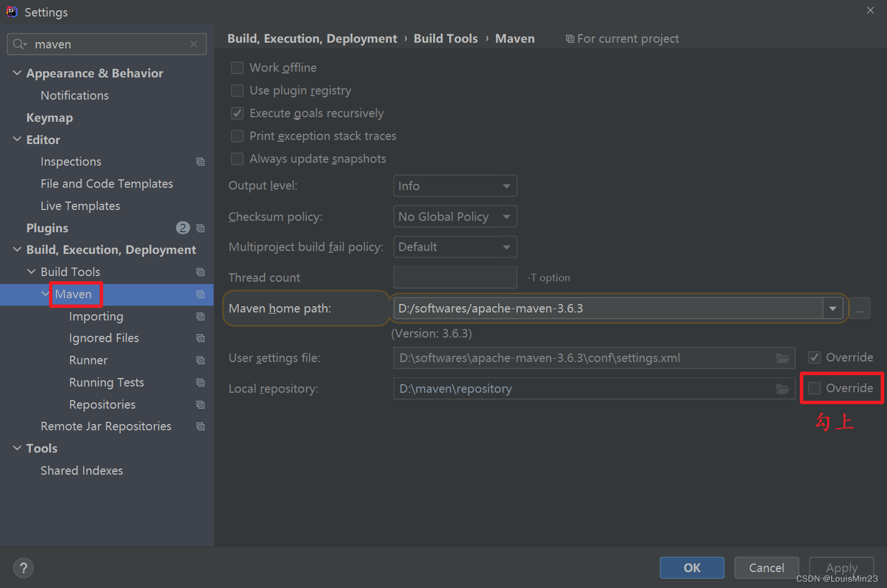Screen dimensions: 887x588
Task: Click project-level icon beside Ignored Files
Action: coord(201,338)
